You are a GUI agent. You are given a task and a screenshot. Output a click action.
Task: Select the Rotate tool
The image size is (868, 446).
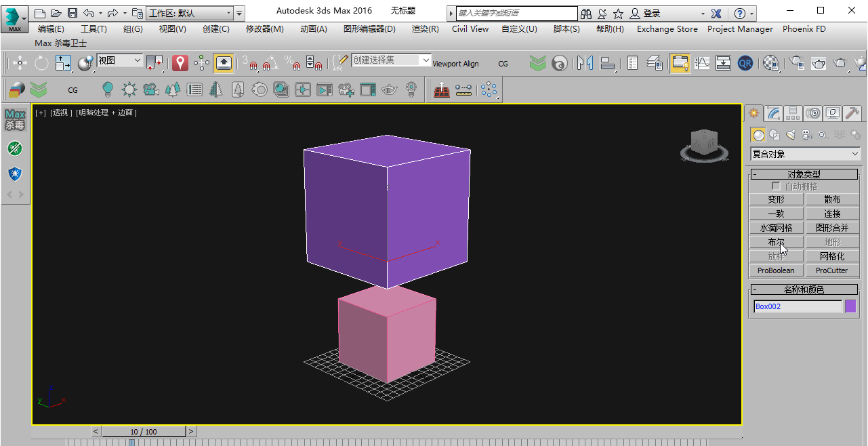[x=41, y=64]
